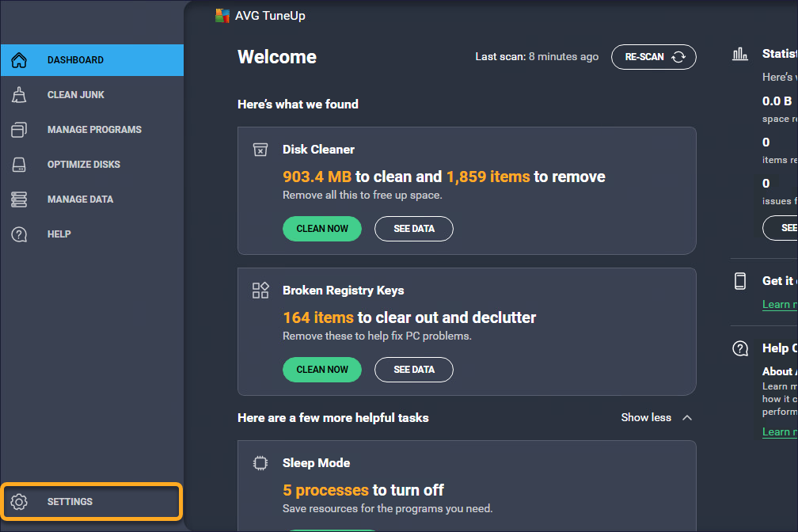View data for Broken Registry Keys
Image resolution: width=798 pixels, height=532 pixels.
coord(414,370)
